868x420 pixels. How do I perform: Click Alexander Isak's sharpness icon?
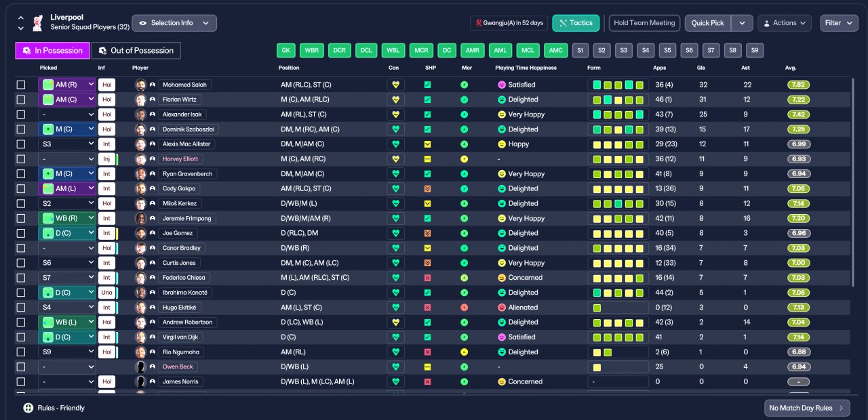coord(427,114)
